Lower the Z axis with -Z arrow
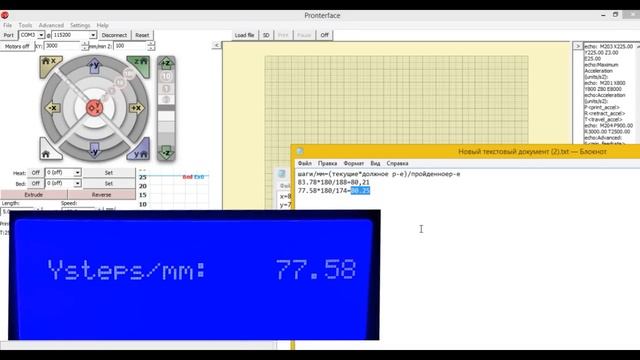The width and height of the screenshot is (640, 360). coord(166,153)
